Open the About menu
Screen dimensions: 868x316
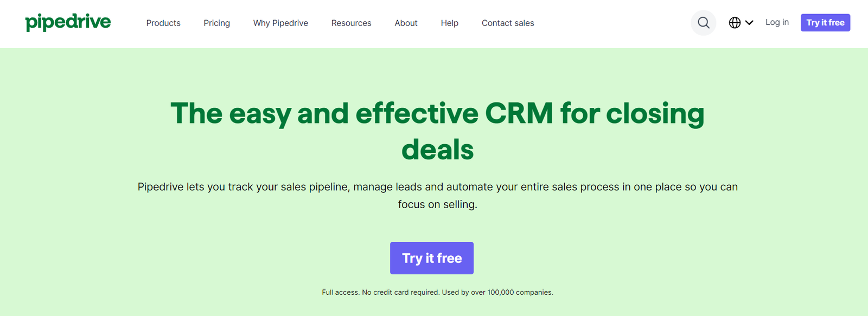click(x=406, y=23)
